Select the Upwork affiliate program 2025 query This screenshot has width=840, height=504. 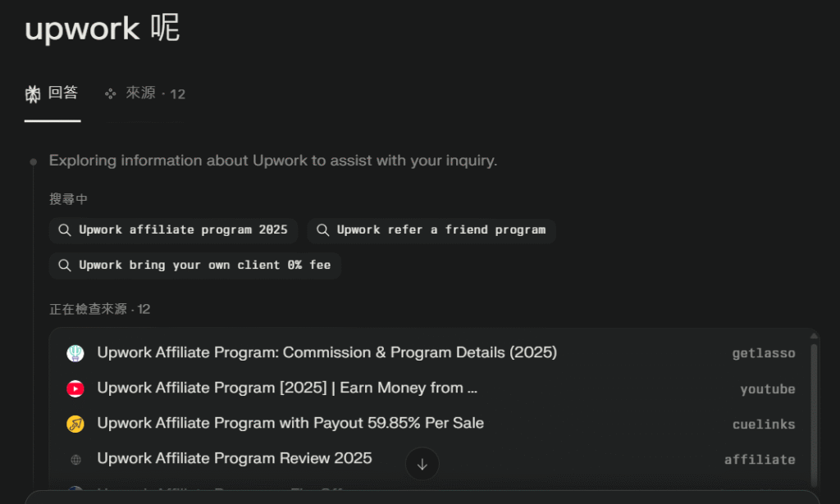click(x=183, y=230)
